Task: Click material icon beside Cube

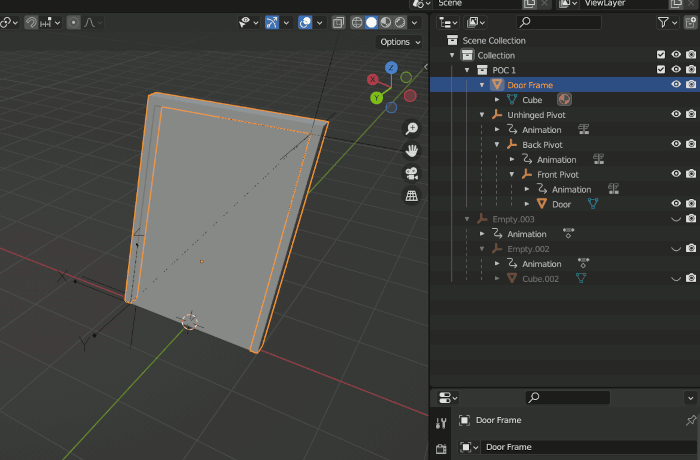Action: 564,100
